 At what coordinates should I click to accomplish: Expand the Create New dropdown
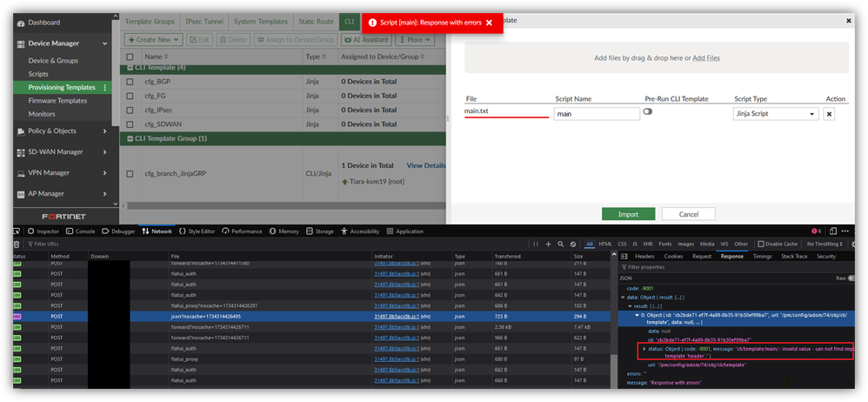153,39
